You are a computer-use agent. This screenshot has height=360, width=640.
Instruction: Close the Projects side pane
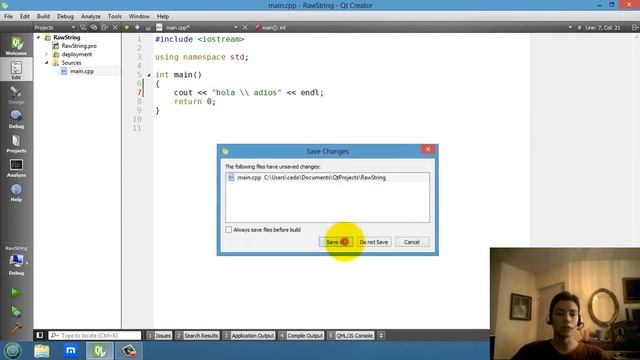(115, 27)
